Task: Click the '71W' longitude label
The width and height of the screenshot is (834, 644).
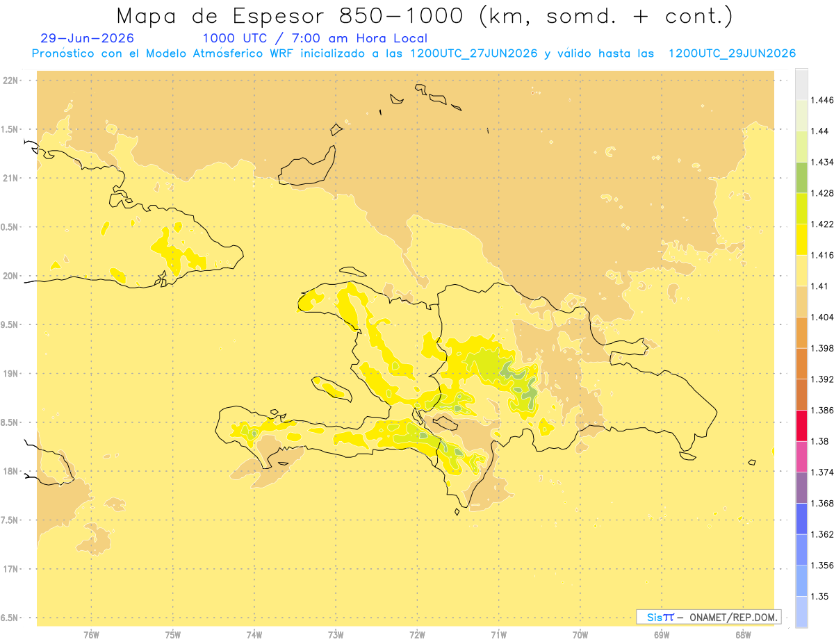Action: point(498,635)
